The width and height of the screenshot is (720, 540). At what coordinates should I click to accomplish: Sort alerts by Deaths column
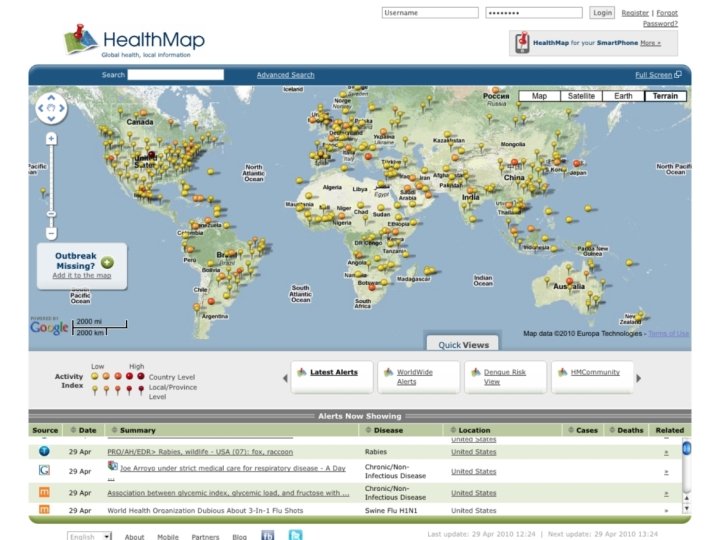626,430
